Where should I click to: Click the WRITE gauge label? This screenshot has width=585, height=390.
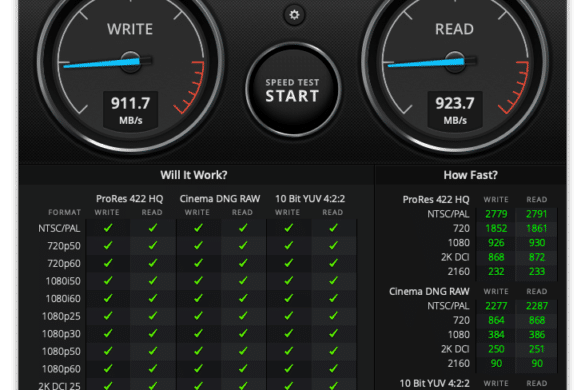click(x=130, y=29)
